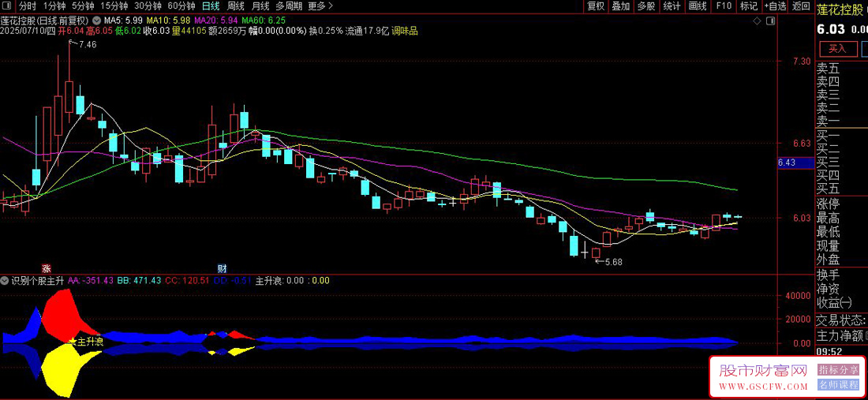The height and width of the screenshot is (400, 868).
Task: Open the 多周期 multi-period view
Action: click(x=288, y=6)
